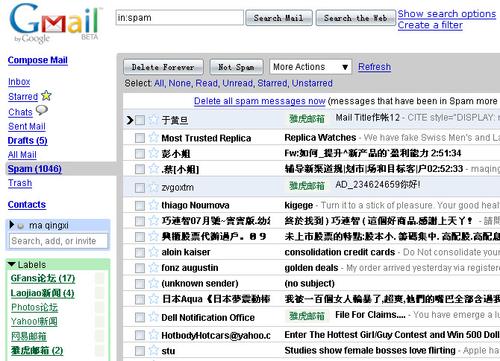This screenshot has height=361, width=500.
Task: Open the Yahoo! label
Action: pyautogui.click(x=34, y=322)
